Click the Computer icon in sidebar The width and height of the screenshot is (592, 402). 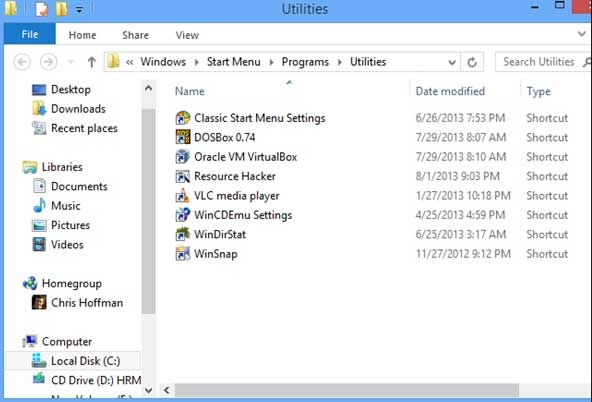[29, 341]
